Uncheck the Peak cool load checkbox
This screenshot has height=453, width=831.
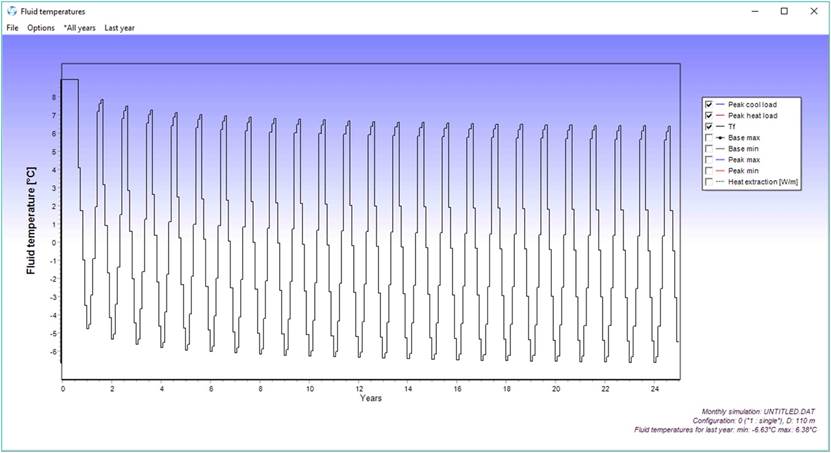pyautogui.click(x=709, y=104)
